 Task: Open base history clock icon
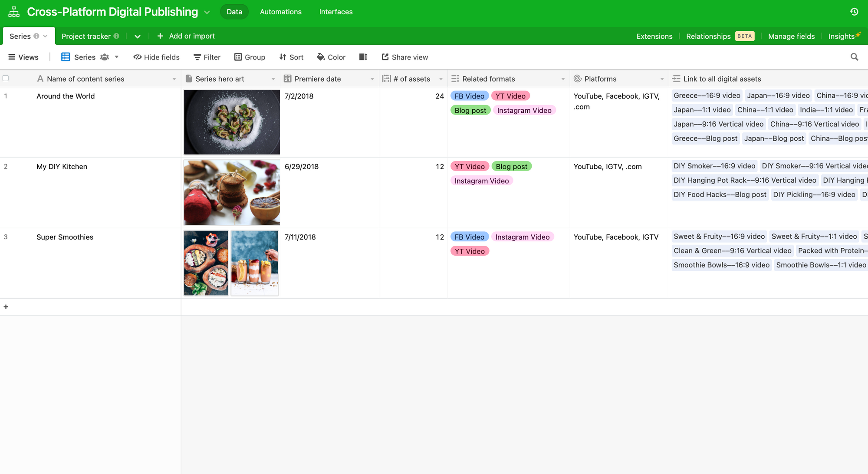(x=854, y=12)
